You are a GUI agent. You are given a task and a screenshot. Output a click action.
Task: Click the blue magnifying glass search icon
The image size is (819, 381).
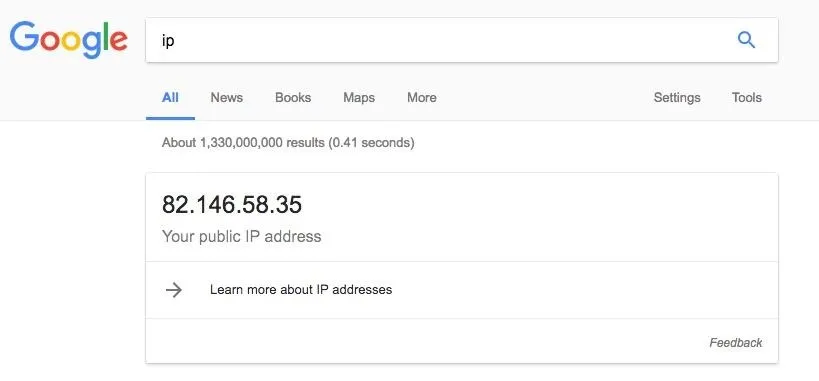(x=746, y=40)
